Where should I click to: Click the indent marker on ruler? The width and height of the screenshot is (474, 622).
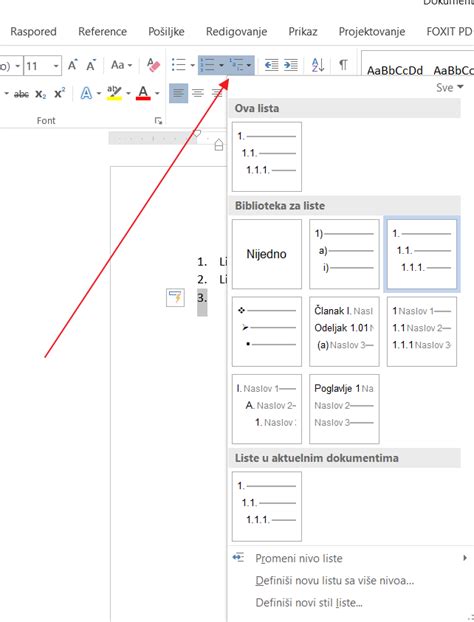coord(219,145)
